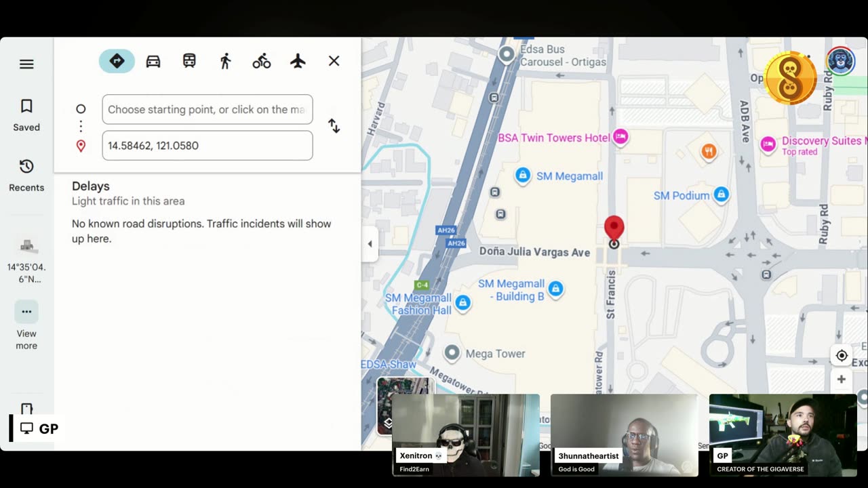The width and height of the screenshot is (868, 488).
Task: Open SM Megamall Fashion Hall pin
Action: pyautogui.click(x=462, y=302)
